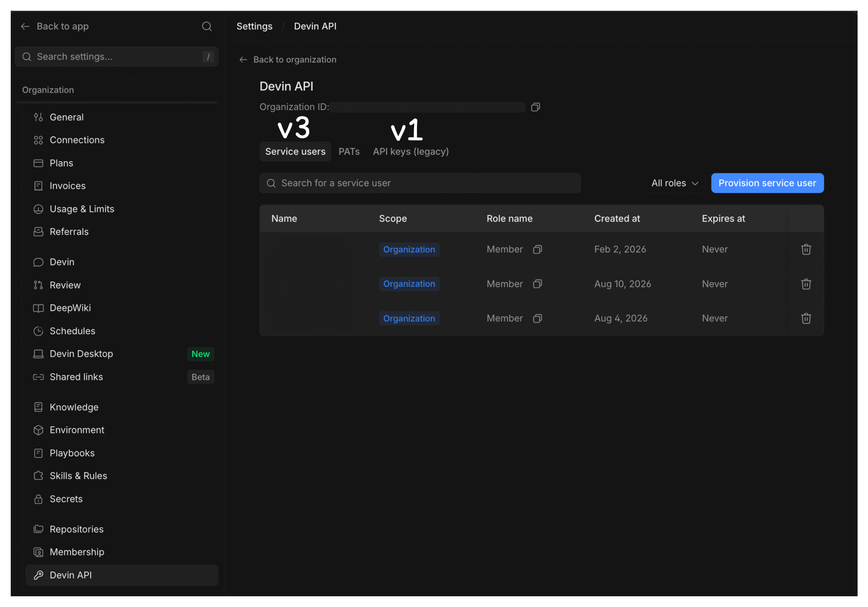Click the Created at column header
Screen dimensions: 868x607
[617, 218]
